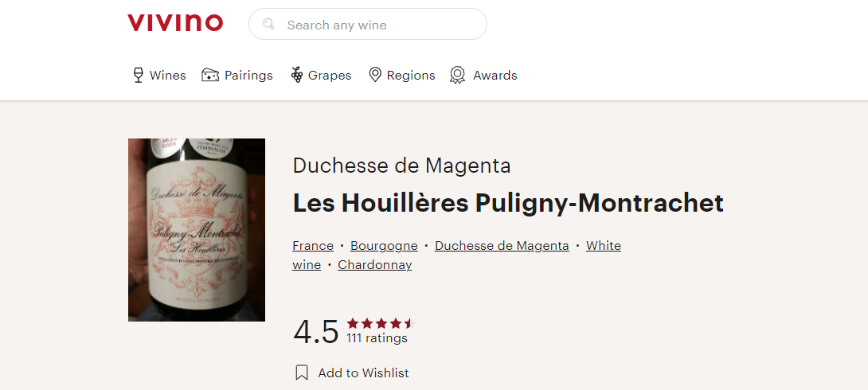Viewport: 868px width, 390px height.
Task: Click the grape cluster icon
Action: 297,76
